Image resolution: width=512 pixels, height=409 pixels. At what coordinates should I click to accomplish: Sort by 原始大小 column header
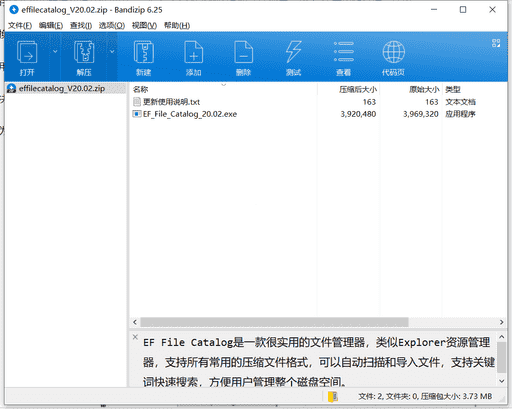(411, 89)
